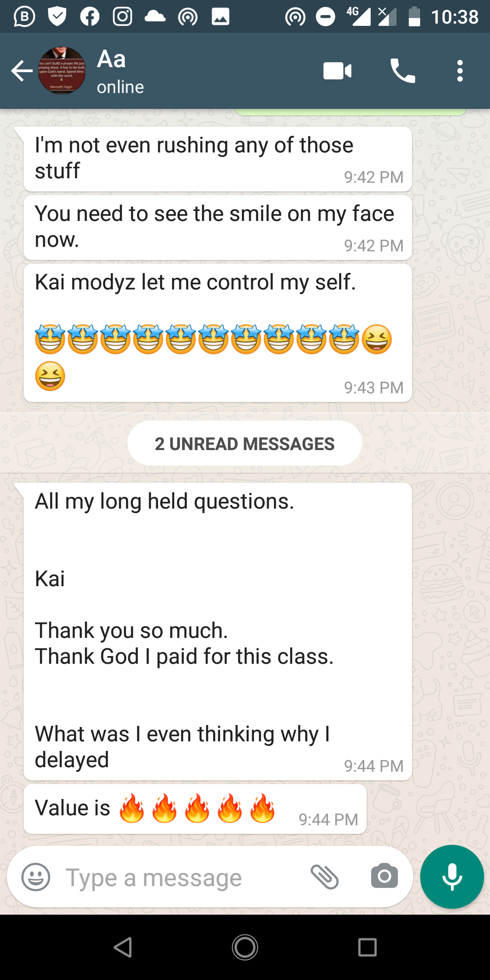Tap the Android recent apps square button

pyautogui.click(x=367, y=947)
